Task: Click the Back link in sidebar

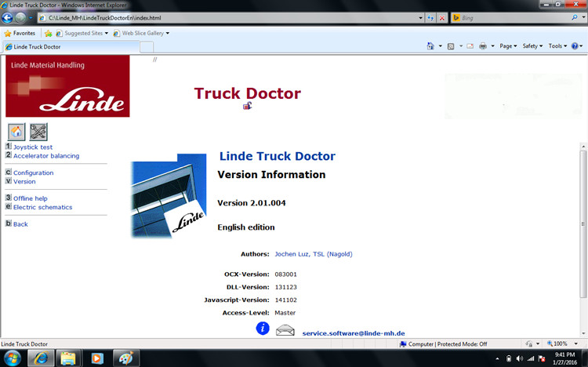Action: click(x=20, y=224)
